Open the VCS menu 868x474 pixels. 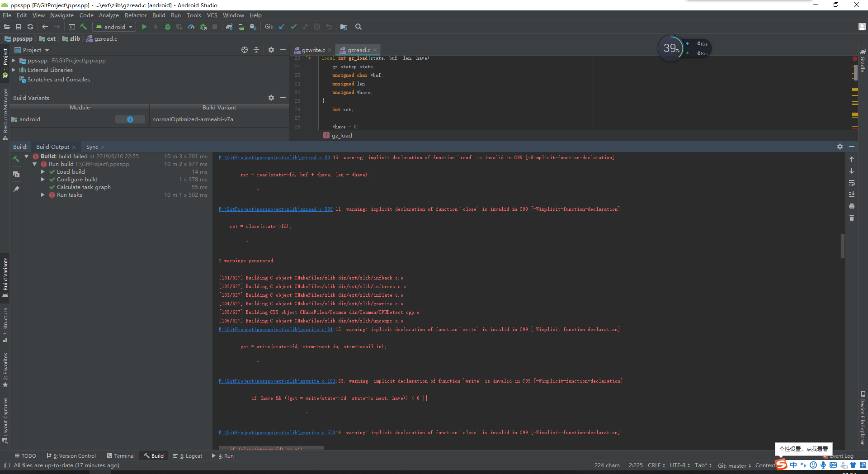click(x=212, y=15)
